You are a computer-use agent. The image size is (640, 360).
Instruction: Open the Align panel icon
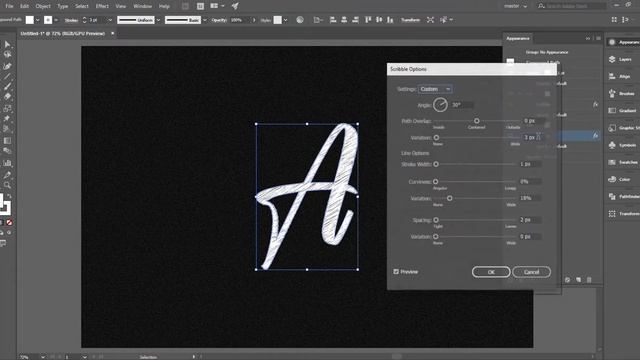tap(612, 76)
